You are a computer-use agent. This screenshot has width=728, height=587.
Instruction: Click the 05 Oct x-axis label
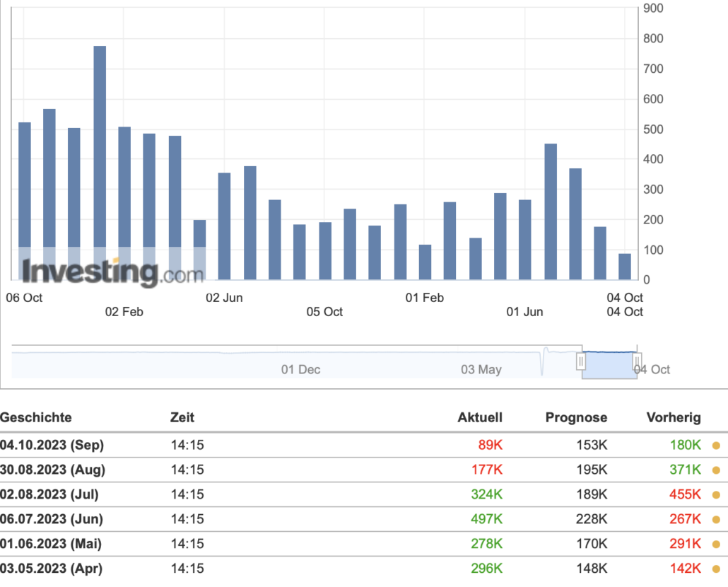pos(324,312)
